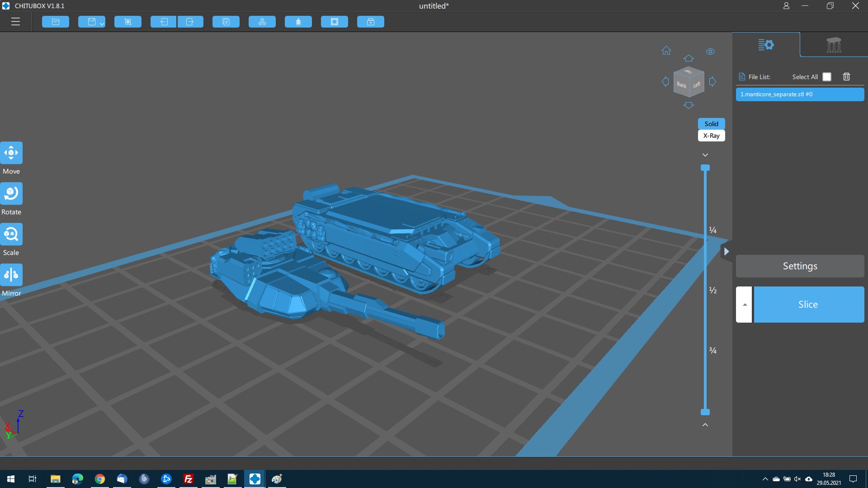Image resolution: width=868 pixels, height=488 pixels.
Task: Click the layer slider top handle
Action: click(705, 168)
